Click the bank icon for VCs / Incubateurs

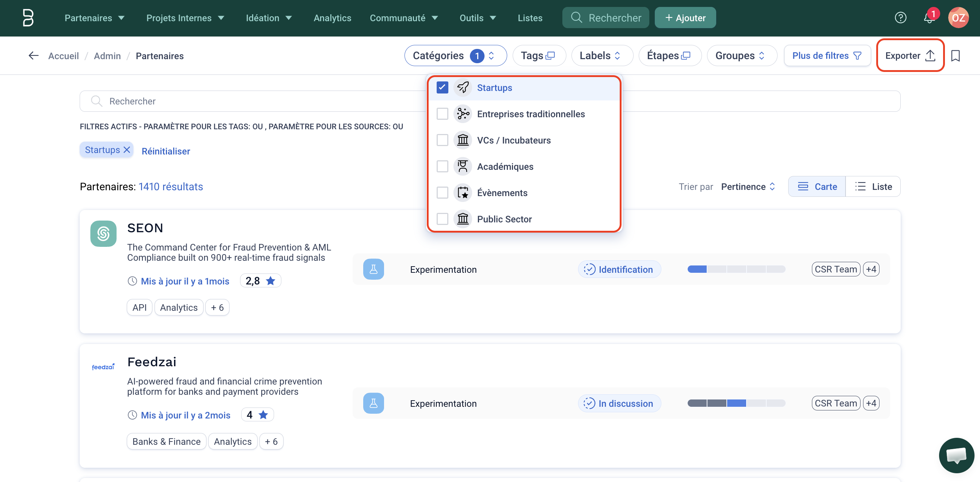pyautogui.click(x=463, y=140)
